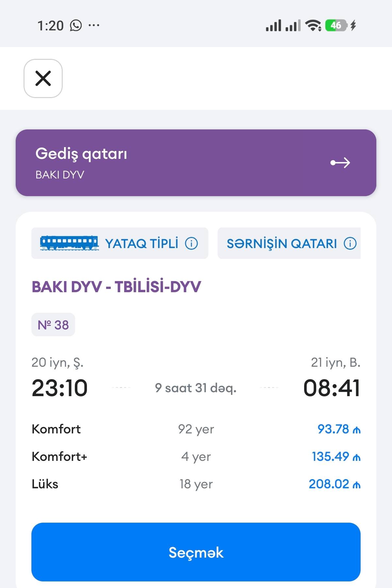Open info for Sərnişin Qatarı
Screen dimensions: 392x588
(x=350, y=243)
